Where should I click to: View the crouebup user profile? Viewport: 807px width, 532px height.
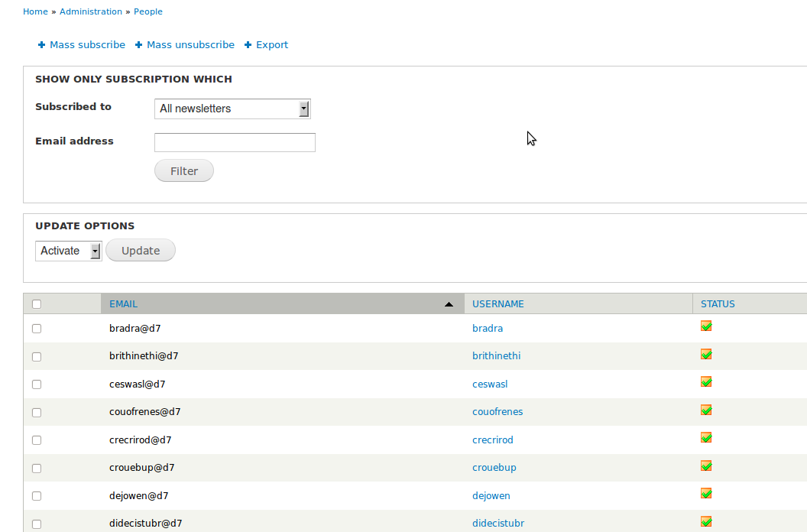494,468
